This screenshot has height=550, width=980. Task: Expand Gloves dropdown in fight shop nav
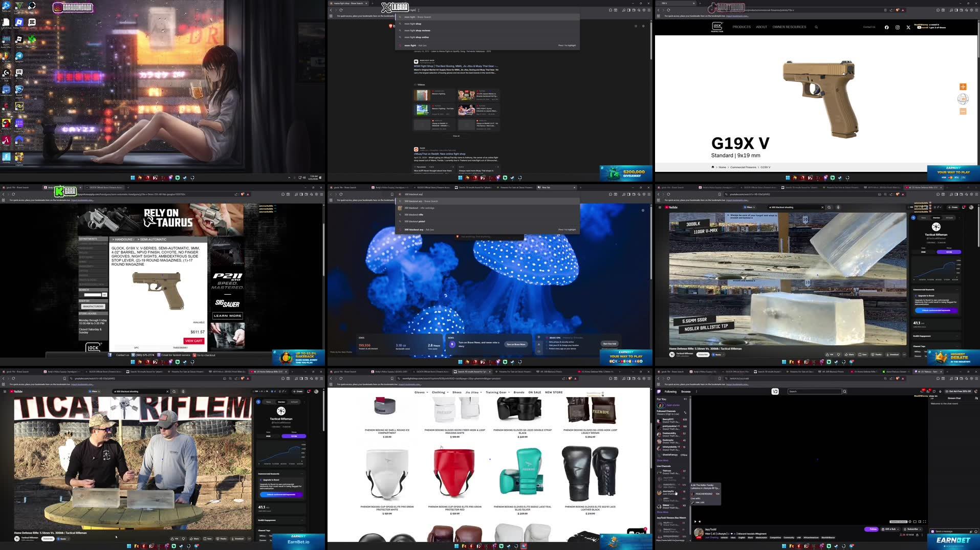pyautogui.click(x=421, y=392)
